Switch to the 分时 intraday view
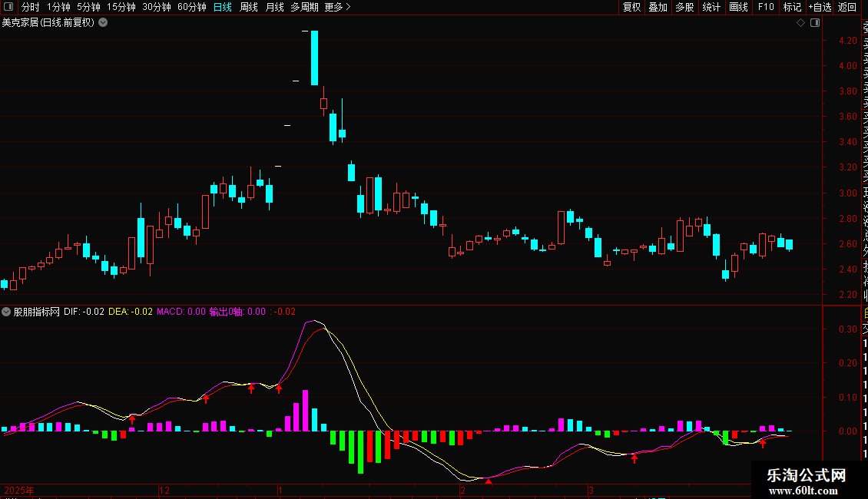The width and height of the screenshot is (868, 499). coord(31,7)
